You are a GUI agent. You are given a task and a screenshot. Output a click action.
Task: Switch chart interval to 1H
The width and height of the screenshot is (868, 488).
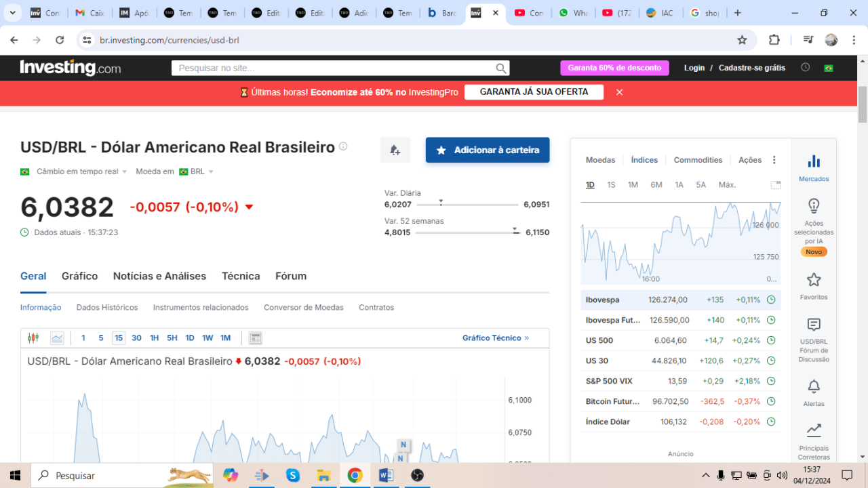coord(155,338)
